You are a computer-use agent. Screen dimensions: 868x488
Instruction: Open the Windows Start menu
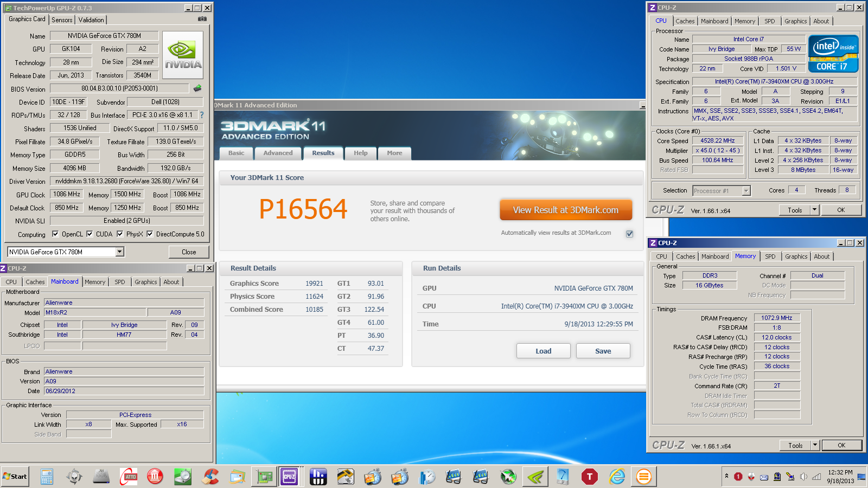point(15,477)
